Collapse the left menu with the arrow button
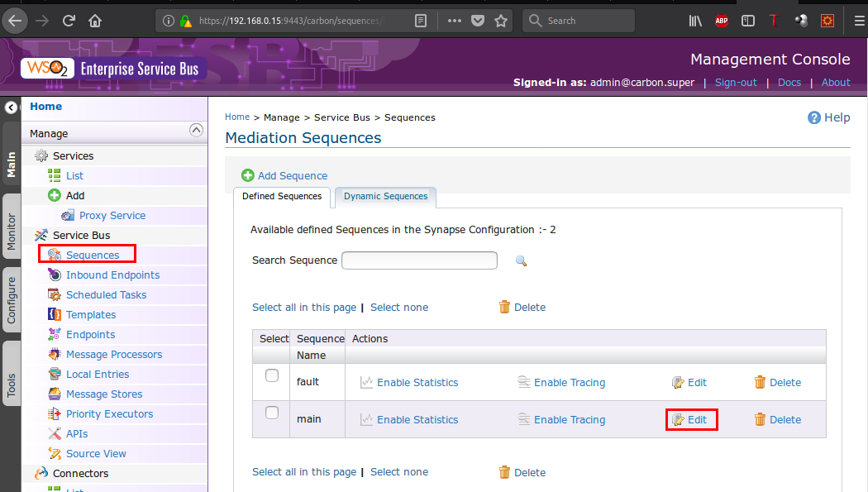The image size is (868, 492). coord(11,107)
